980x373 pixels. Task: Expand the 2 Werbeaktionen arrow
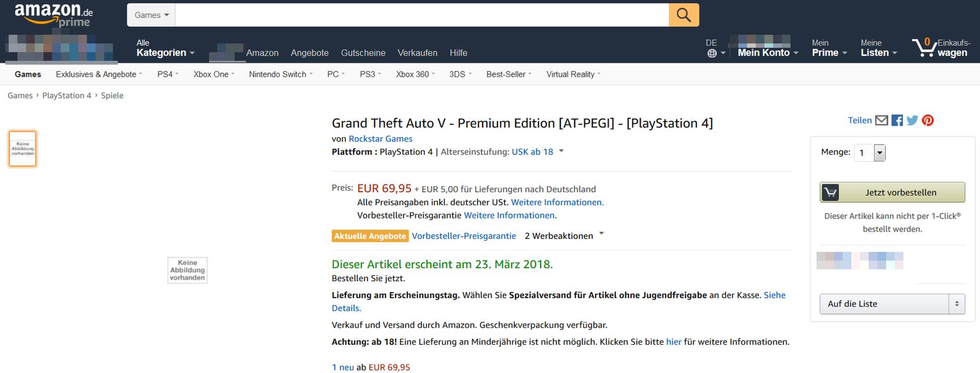click(x=601, y=234)
